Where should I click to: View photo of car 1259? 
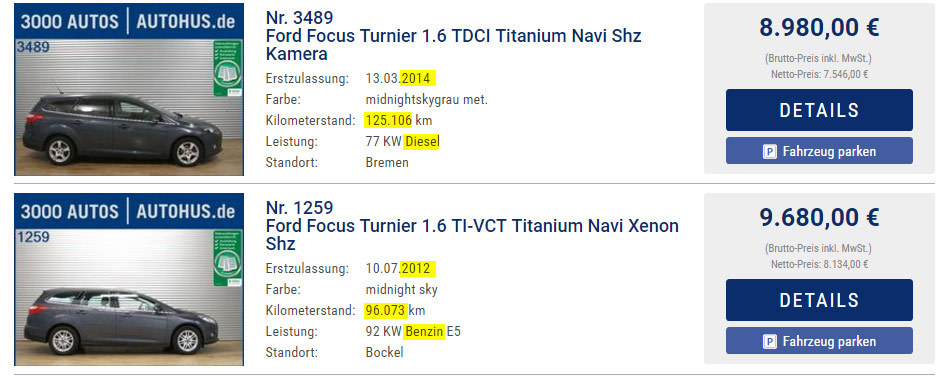pos(129,297)
